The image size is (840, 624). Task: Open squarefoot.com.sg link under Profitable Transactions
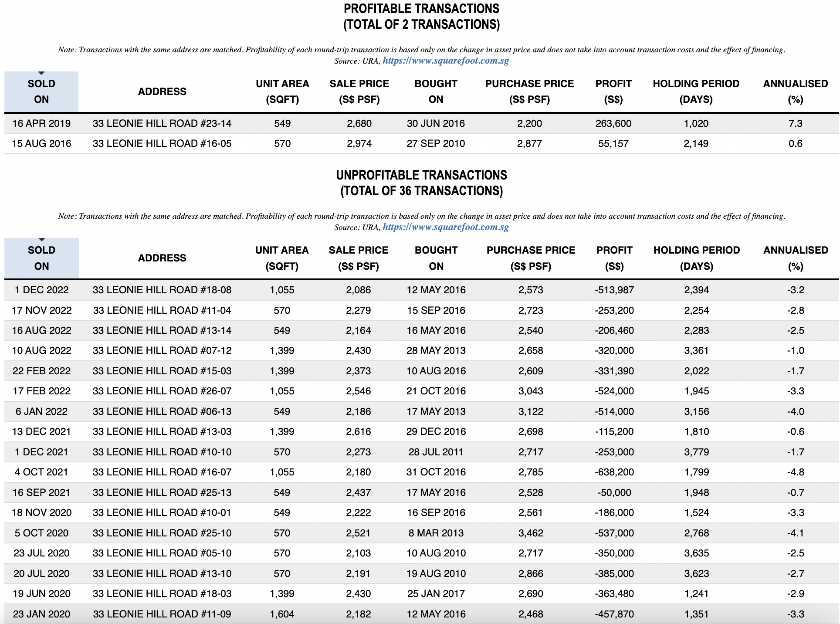(446, 61)
